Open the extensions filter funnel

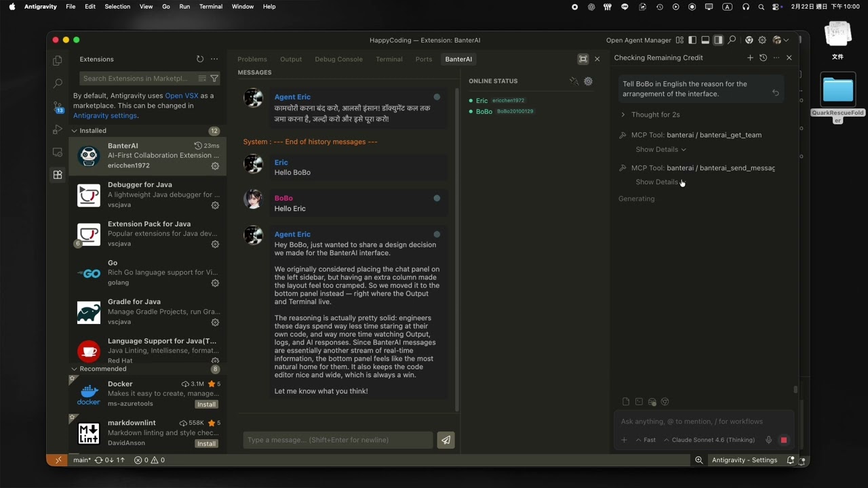pyautogui.click(x=214, y=79)
